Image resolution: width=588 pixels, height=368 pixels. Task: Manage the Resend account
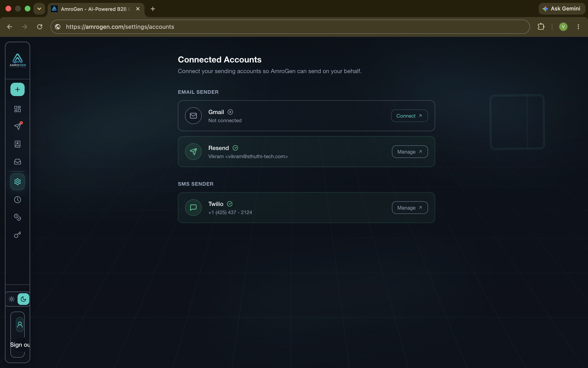coord(410,152)
